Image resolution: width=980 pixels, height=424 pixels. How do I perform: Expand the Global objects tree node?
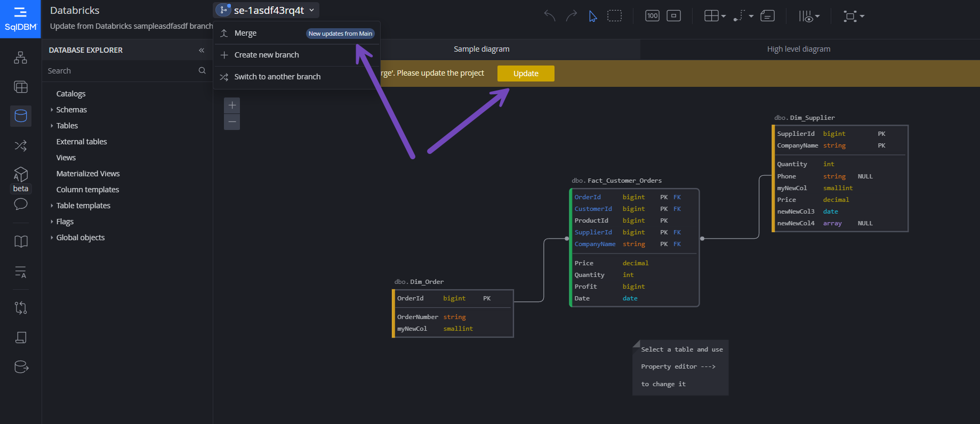point(52,238)
